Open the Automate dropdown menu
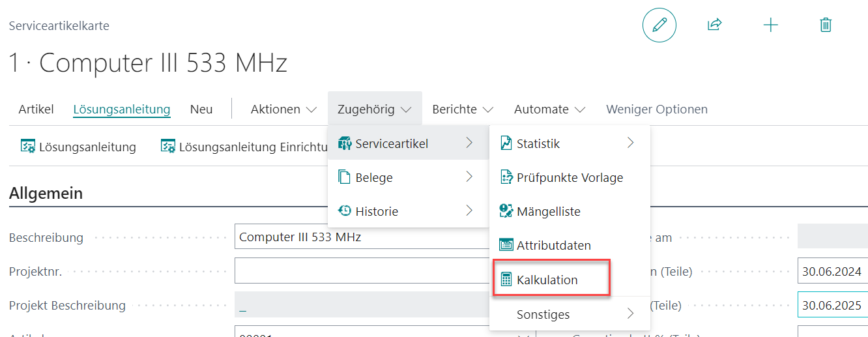 [549, 110]
